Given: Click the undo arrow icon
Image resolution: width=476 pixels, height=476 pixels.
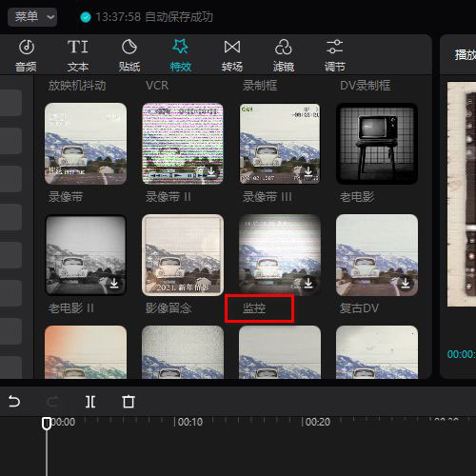Looking at the screenshot, I should (14, 402).
